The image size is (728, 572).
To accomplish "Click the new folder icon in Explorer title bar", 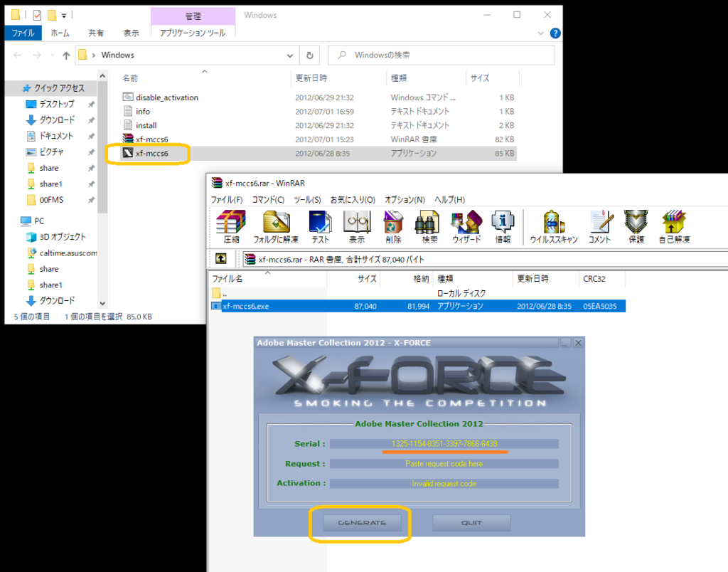I will tap(52, 16).
